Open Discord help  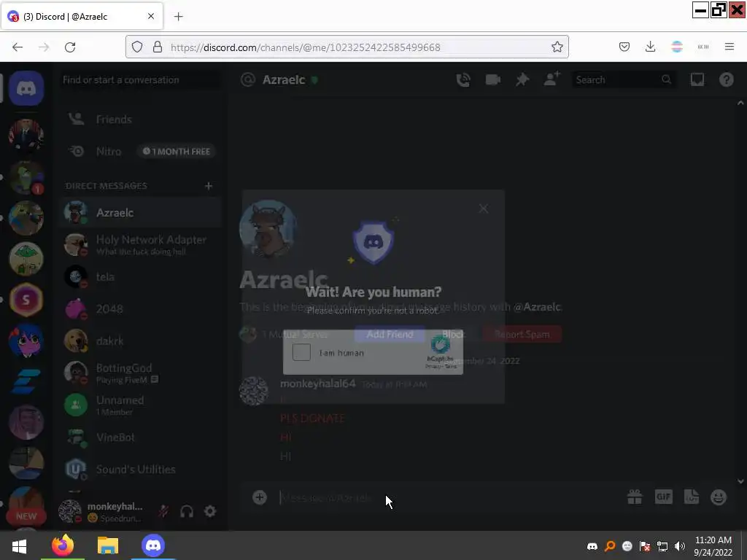click(726, 79)
